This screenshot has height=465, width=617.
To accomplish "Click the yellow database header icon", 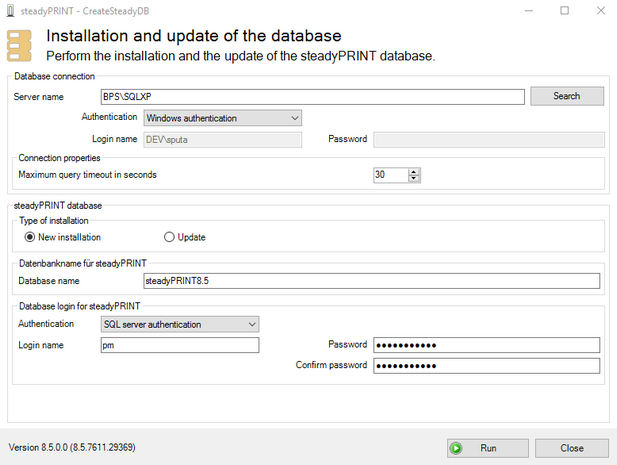I will (19, 46).
